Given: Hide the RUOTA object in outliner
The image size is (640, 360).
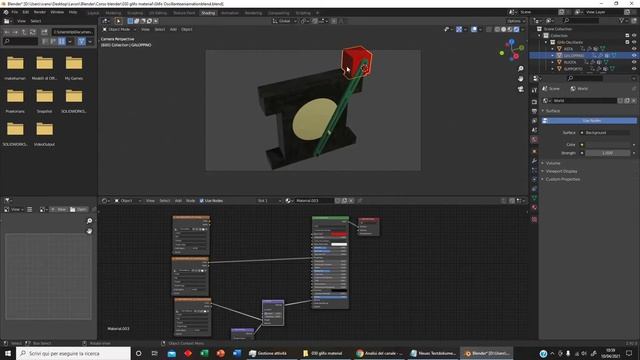Looking at the screenshot, I should 634,62.
